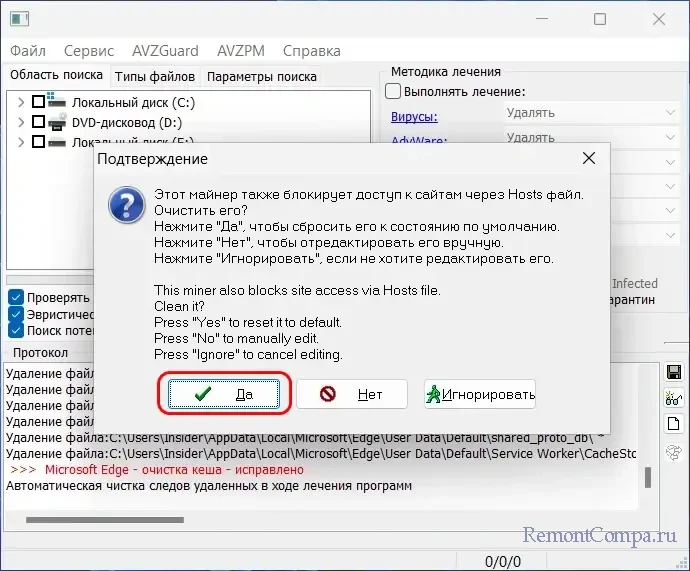Switch to the Типы файлов tab
The height and width of the screenshot is (571, 690).
pyautogui.click(x=154, y=76)
